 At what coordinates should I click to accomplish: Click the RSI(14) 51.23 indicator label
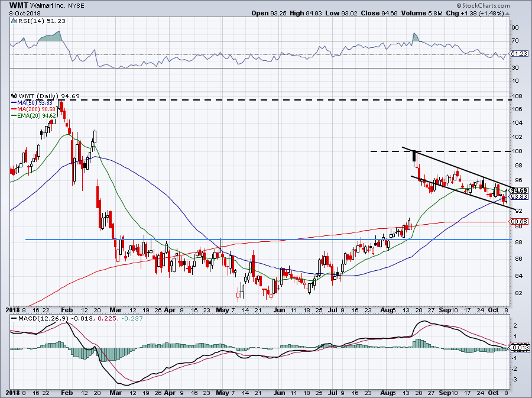point(41,21)
